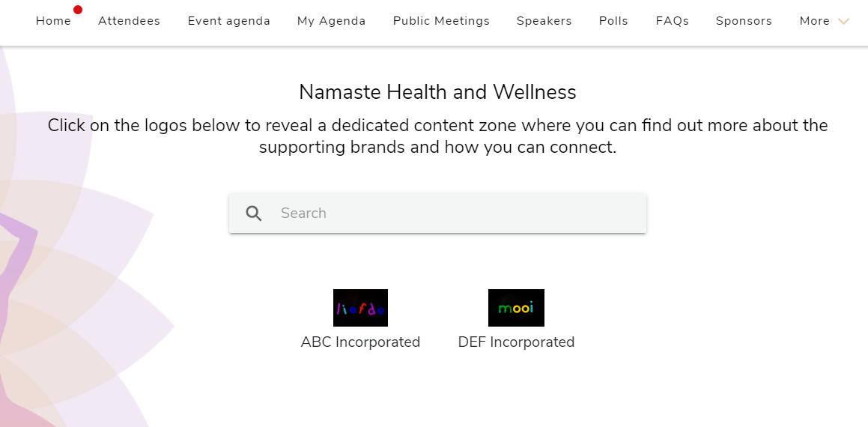
Task: Open the FAQs tab
Action: (672, 21)
